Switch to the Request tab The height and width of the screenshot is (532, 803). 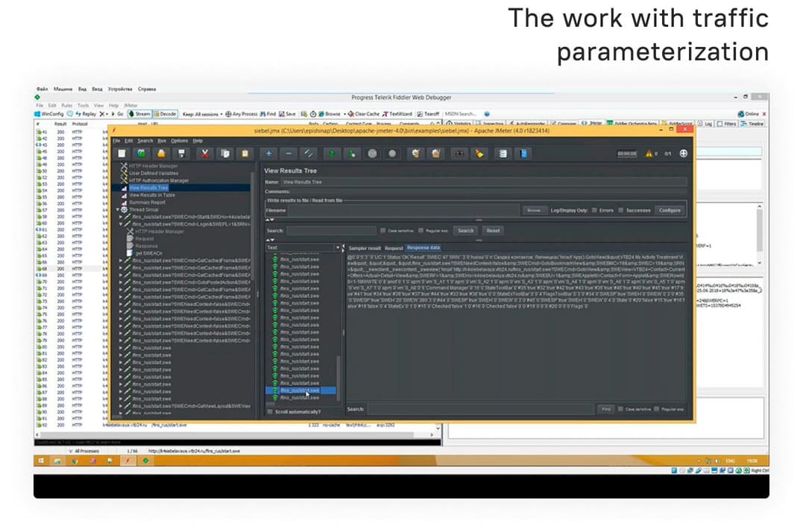(394, 248)
